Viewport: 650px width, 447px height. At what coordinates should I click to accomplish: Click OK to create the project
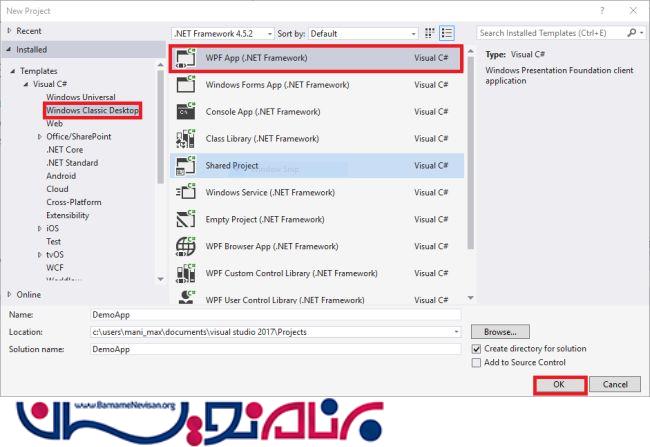click(x=560, y=385)
